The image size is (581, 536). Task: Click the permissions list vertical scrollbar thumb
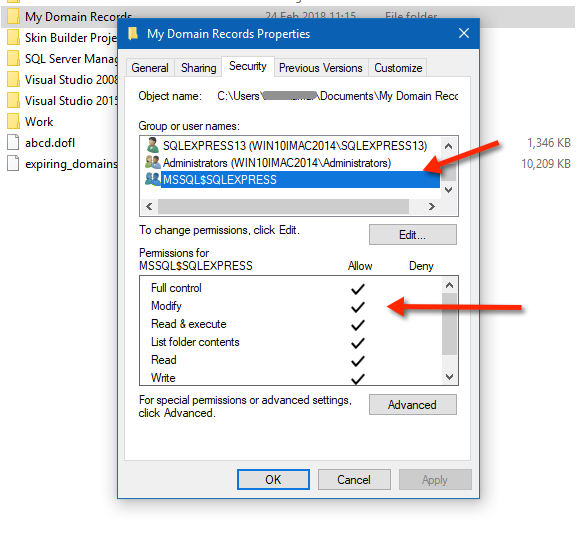[x=449, y=324]
